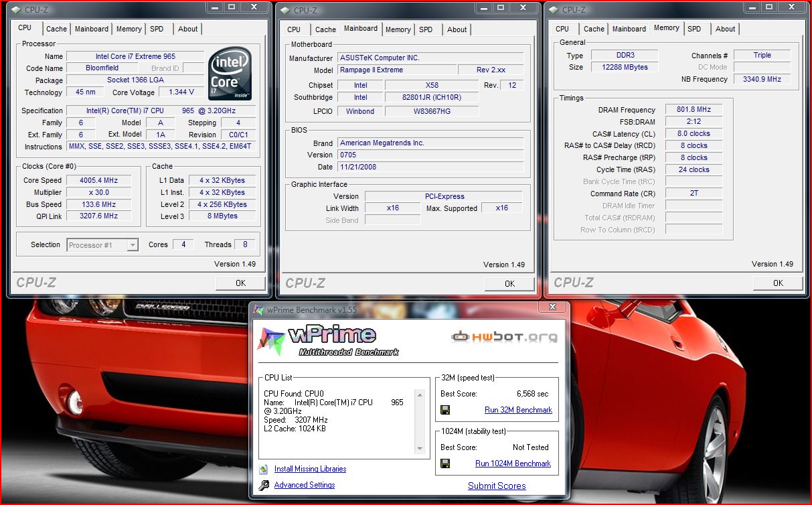
Task: Click the hwbot.org logo in wPrime
Action: 505,337
